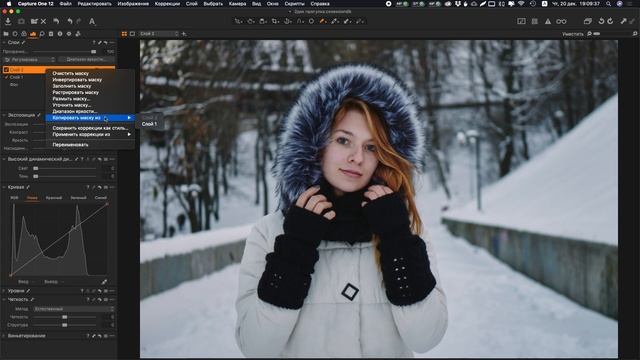Open the layer type Регулировка dropdown
640x360 pixels.
tap(29, 60)
